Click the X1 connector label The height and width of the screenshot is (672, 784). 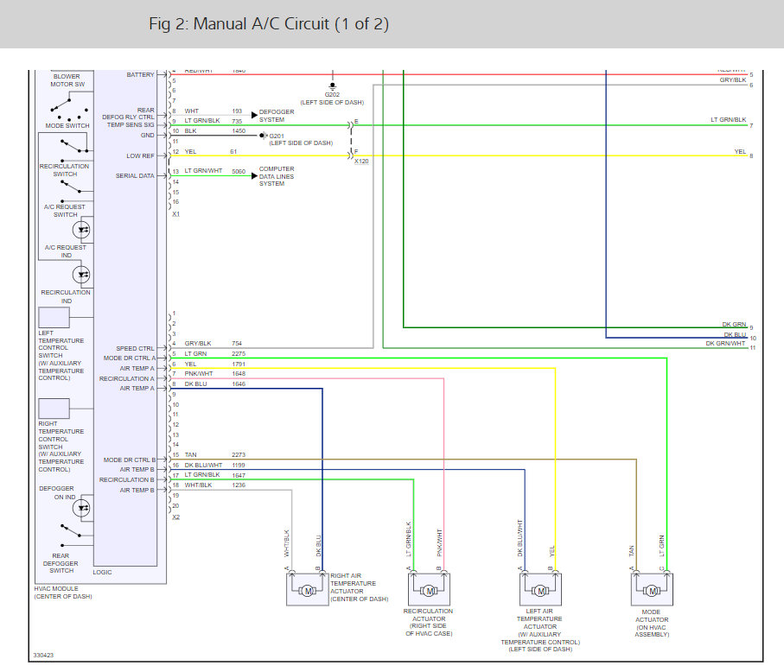[x=175, y=214]
